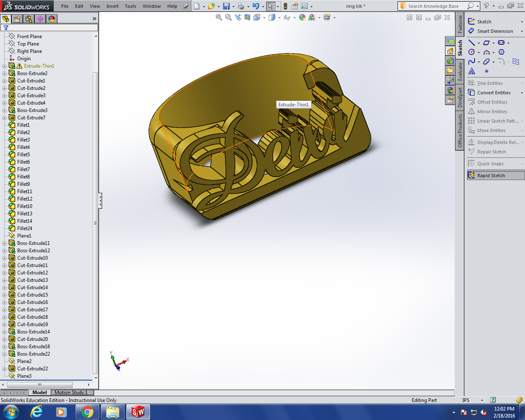Expand the Extrude-Thin1 feature node
The image size is (525, 420).
pyautogui.click(x=5, y=66)
